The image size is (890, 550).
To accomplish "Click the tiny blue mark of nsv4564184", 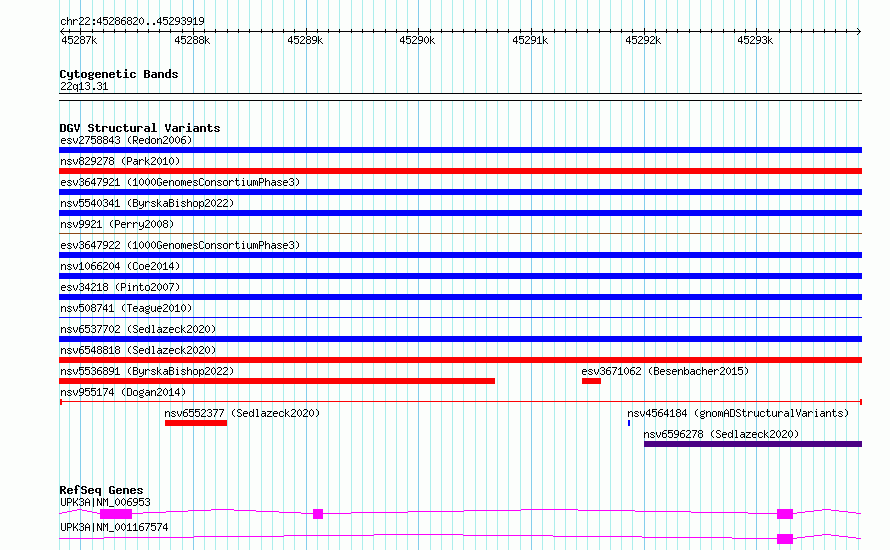I will [629, 423].
